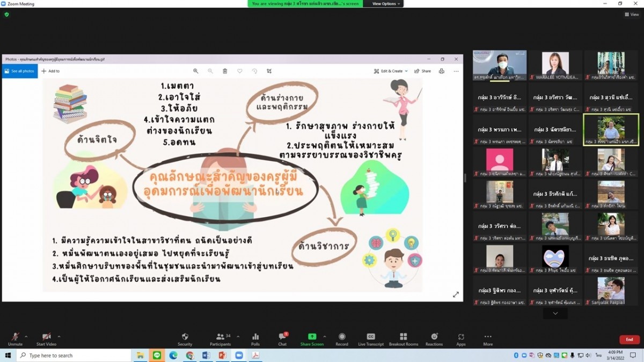Open the More menu in Zoom toolbar
The height and width of the screenshot is (362, 644).
[488, 338]
